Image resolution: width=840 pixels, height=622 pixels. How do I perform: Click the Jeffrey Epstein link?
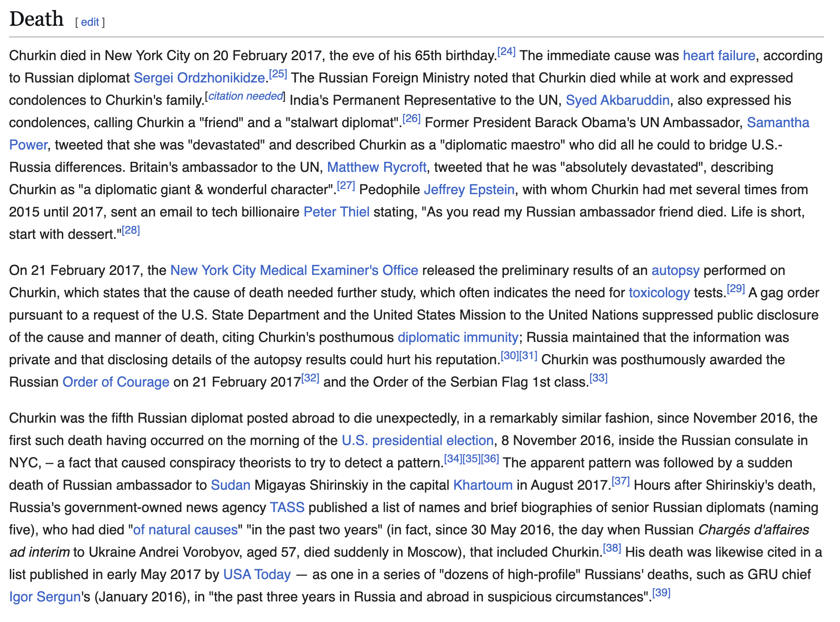tap(469, 190)
